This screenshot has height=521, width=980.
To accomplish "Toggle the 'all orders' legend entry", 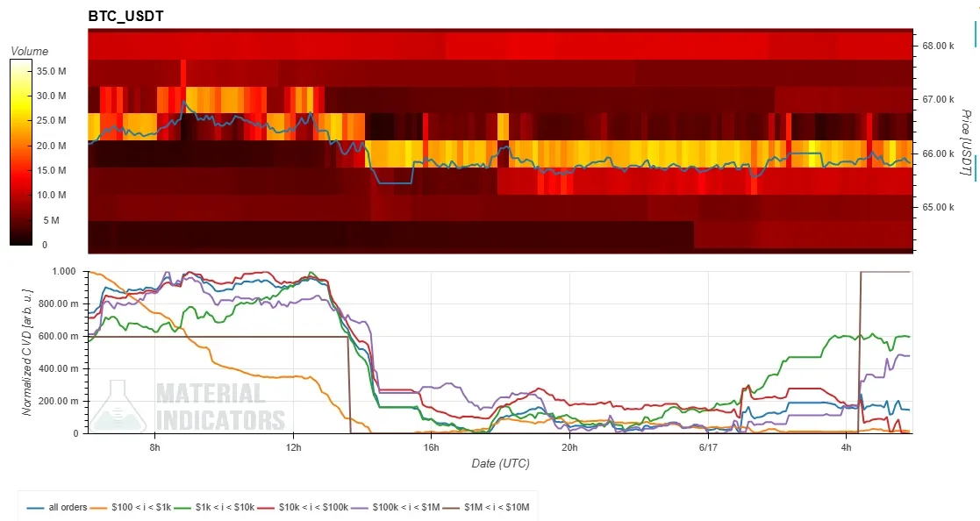I will (58, 507).
